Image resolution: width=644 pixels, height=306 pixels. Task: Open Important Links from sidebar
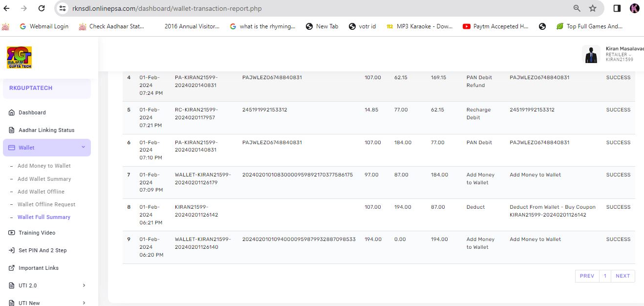(x=38, y=268)
